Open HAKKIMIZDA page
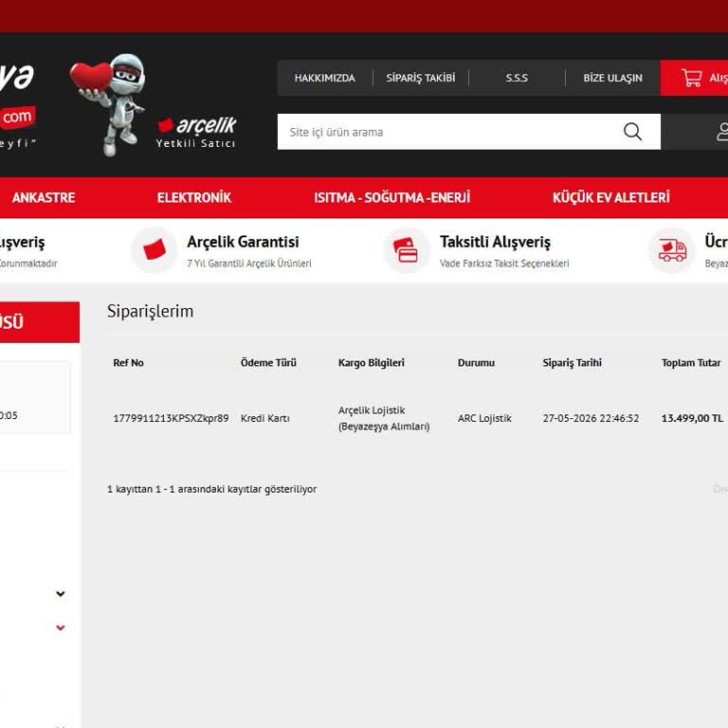728x728 pixels. (x=324, y=78)
